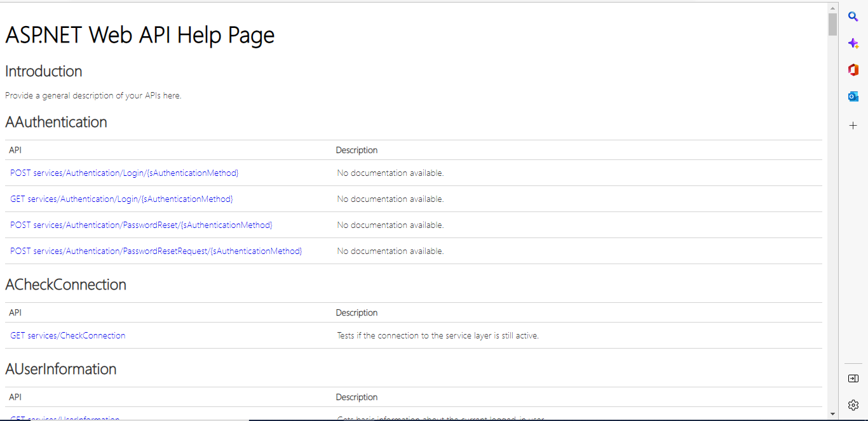The image size is (868, 421).
Task: Click the API column header under AUserInformation
Action: [x=15, y=397]
